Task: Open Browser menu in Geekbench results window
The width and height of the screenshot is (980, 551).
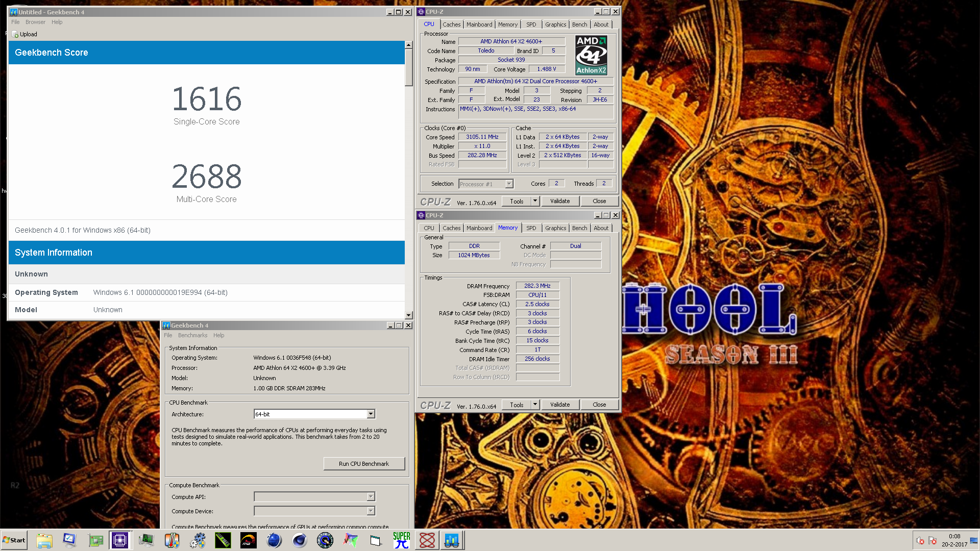Action: (x=35, y=22)
